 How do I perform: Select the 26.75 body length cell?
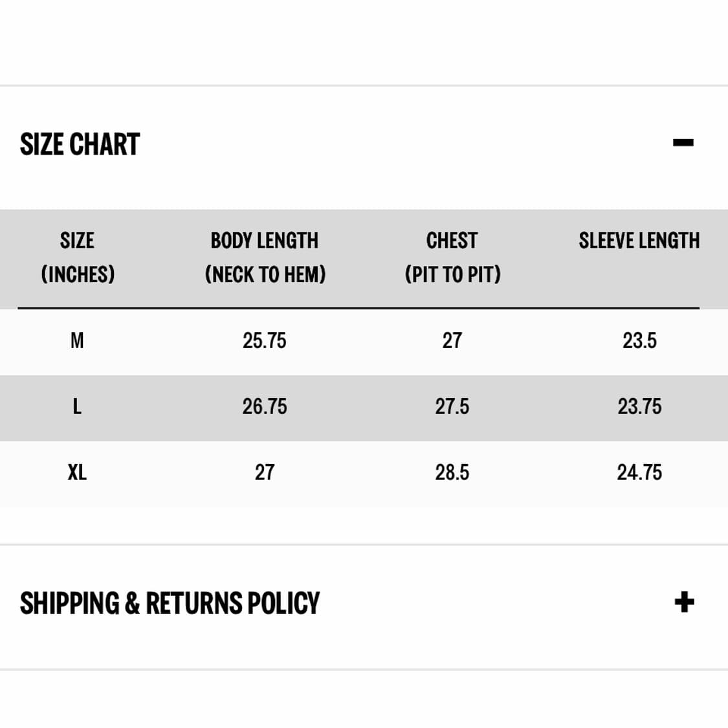(265, 406)
